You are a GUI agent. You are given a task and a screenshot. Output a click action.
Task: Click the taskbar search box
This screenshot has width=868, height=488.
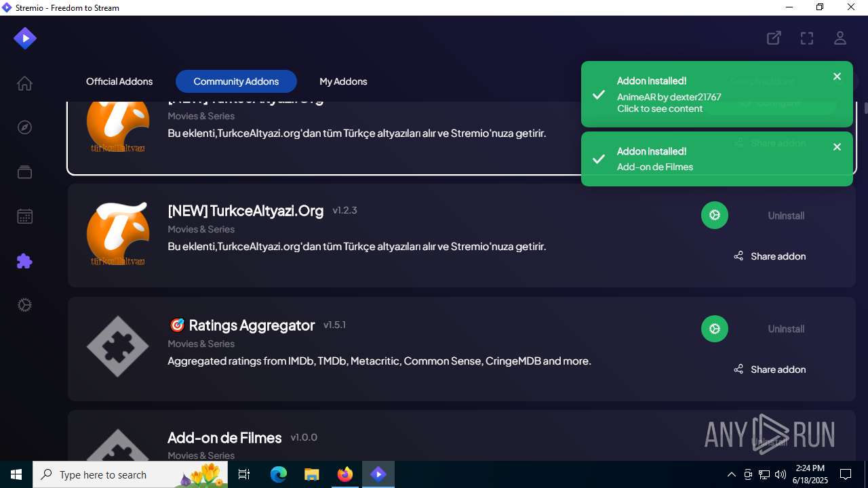[x=130, y=474]
